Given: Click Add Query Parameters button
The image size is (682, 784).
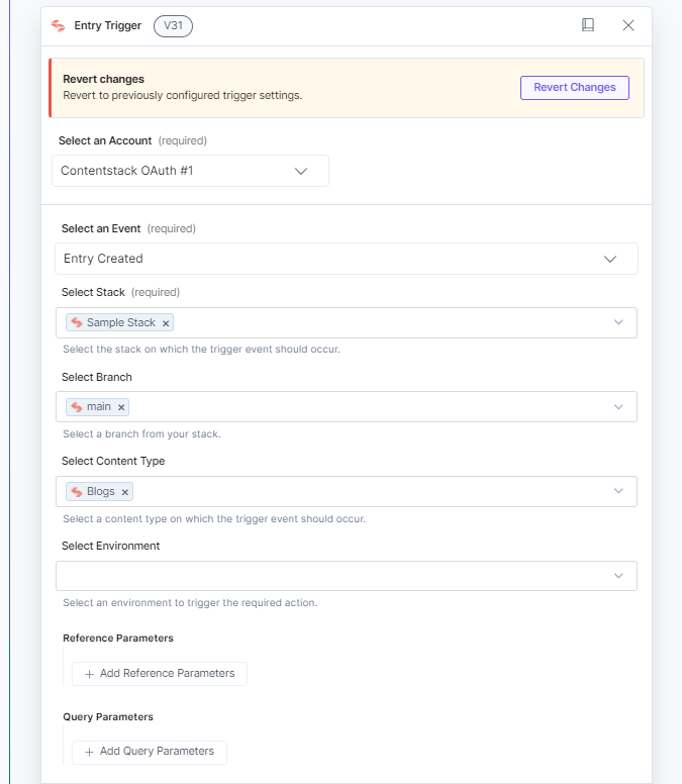Looking at the screenshot, I should tap(150, 752).
